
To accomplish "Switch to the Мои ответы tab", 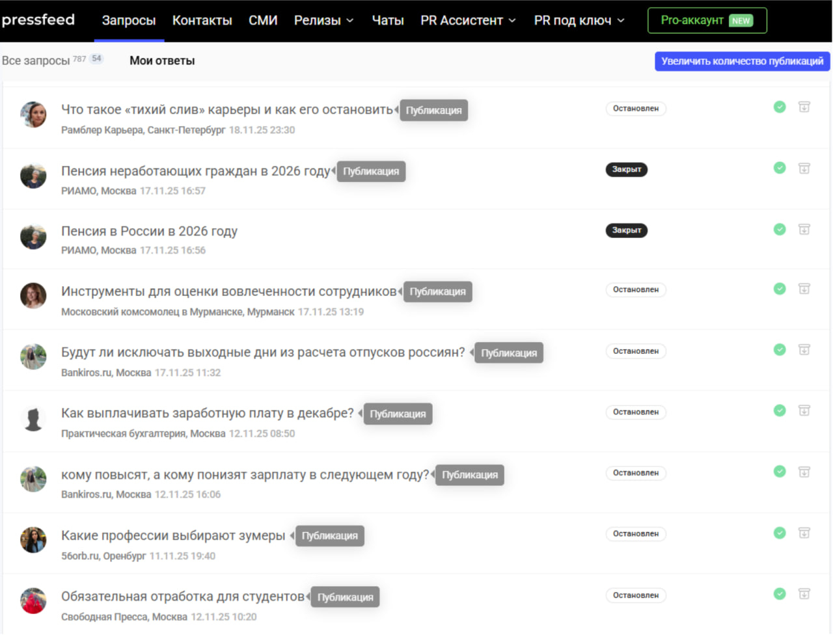I will (x=162, y=60).
